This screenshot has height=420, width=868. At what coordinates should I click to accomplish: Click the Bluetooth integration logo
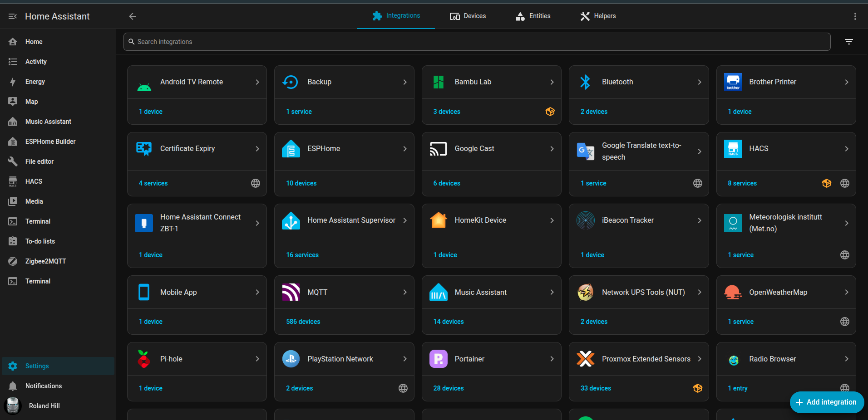(586, 82)
